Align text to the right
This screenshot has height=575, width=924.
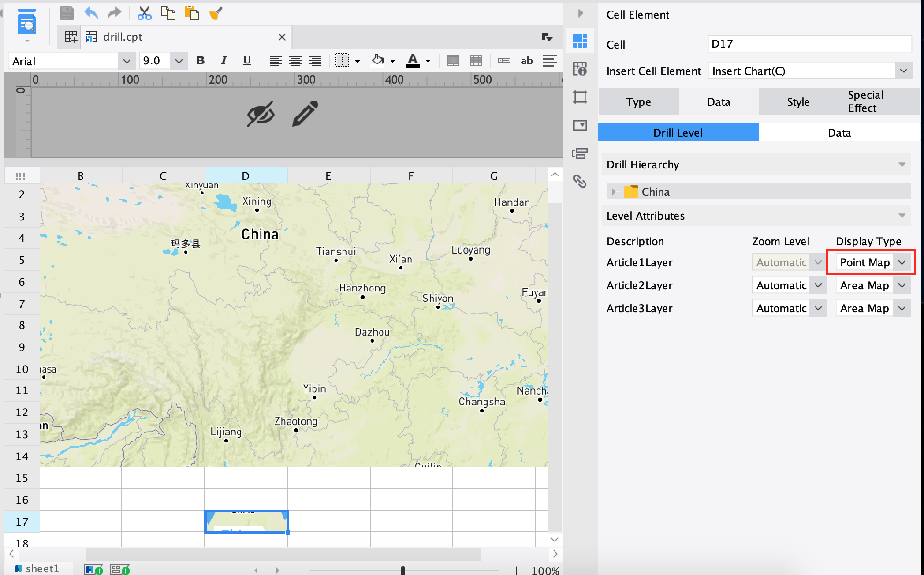pyautogui.click(x=315, y=61)
